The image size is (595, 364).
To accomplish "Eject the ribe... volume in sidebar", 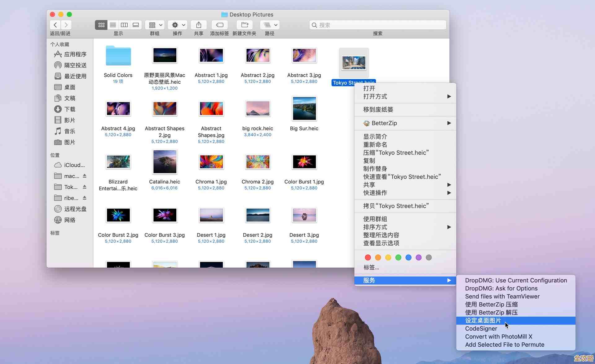I will click(x=85, y=198).
